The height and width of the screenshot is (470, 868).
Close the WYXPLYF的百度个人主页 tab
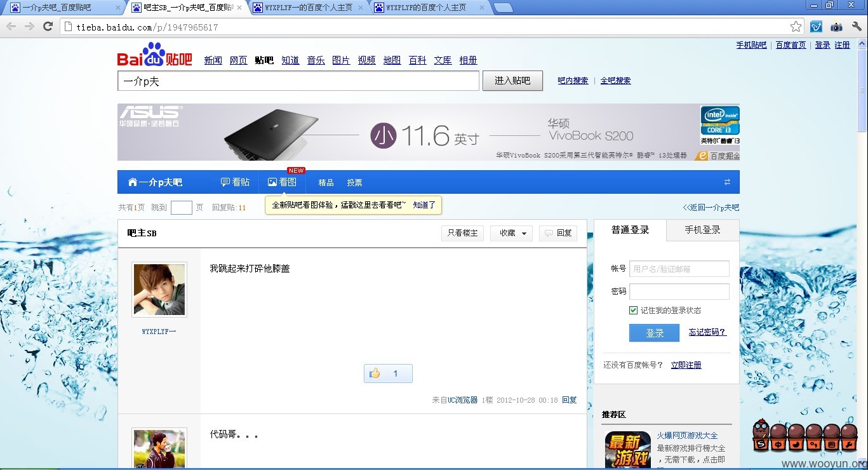[481, 8]
